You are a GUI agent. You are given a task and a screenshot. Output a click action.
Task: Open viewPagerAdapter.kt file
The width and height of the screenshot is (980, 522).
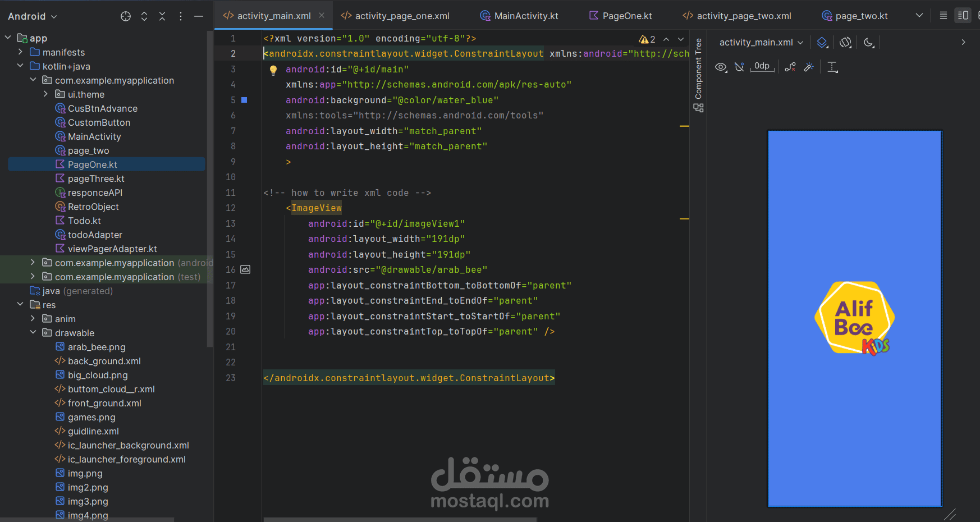(106, 249)
